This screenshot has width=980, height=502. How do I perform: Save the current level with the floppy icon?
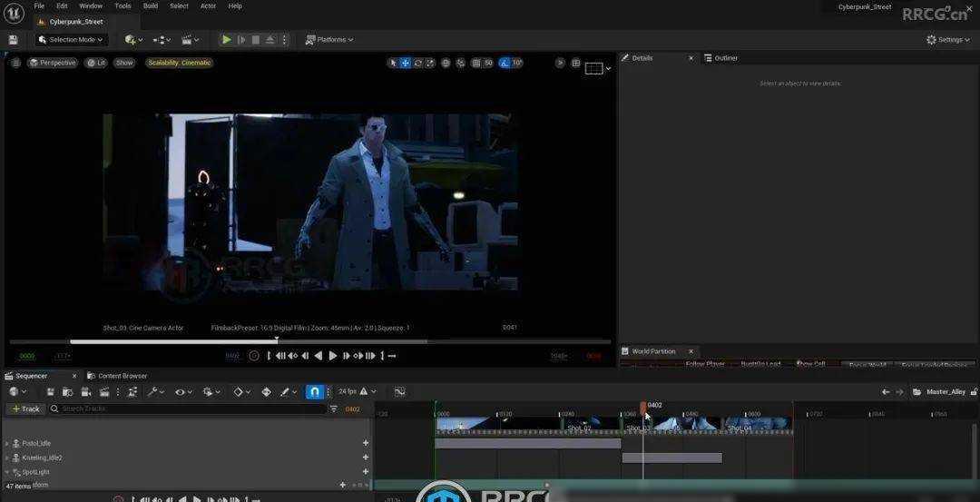[13, 40]
